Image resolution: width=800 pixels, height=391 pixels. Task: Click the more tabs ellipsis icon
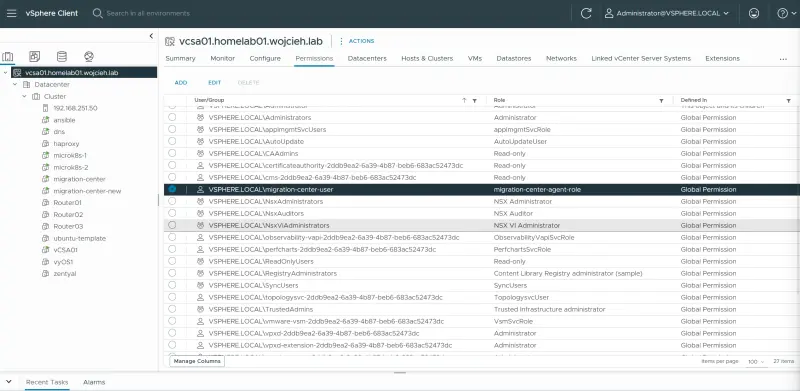point(783,59)
